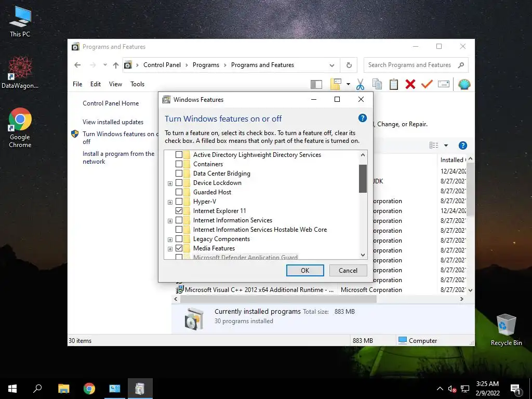Viewport: 532px width, 399px height.
Task: Expand the Internet Information Services node
Action: [x=170, y=221]
